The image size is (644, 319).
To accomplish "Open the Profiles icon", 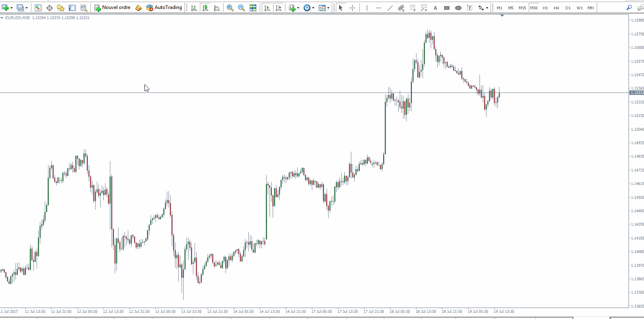I will [x=20, y=8].
